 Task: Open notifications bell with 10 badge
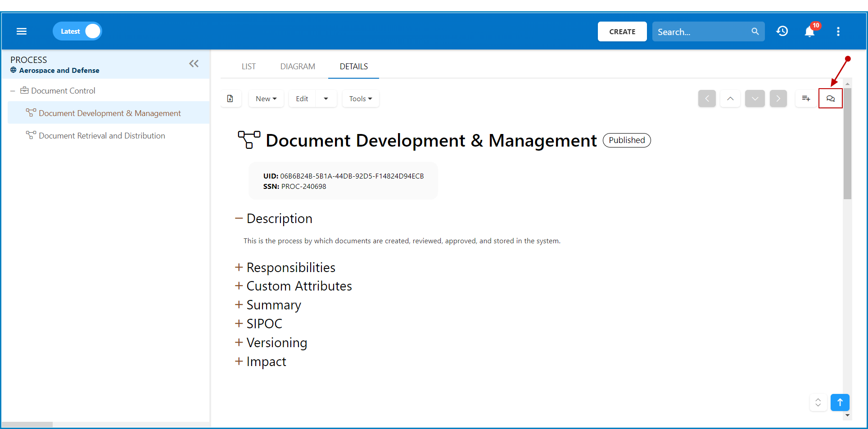[810, 31]
